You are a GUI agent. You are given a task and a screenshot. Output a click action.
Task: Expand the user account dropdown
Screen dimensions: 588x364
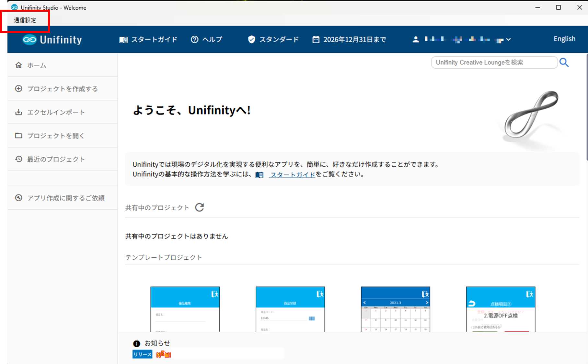[x=508, y=39]
